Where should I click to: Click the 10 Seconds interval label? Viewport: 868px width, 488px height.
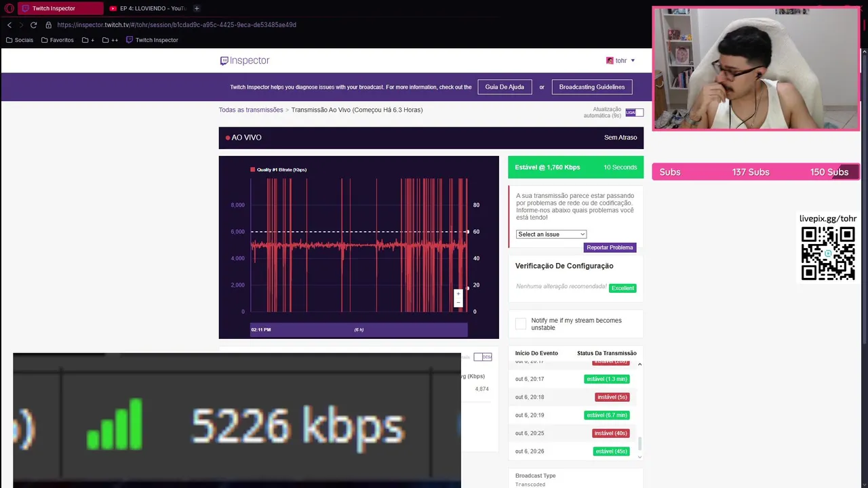pos(620,167)
